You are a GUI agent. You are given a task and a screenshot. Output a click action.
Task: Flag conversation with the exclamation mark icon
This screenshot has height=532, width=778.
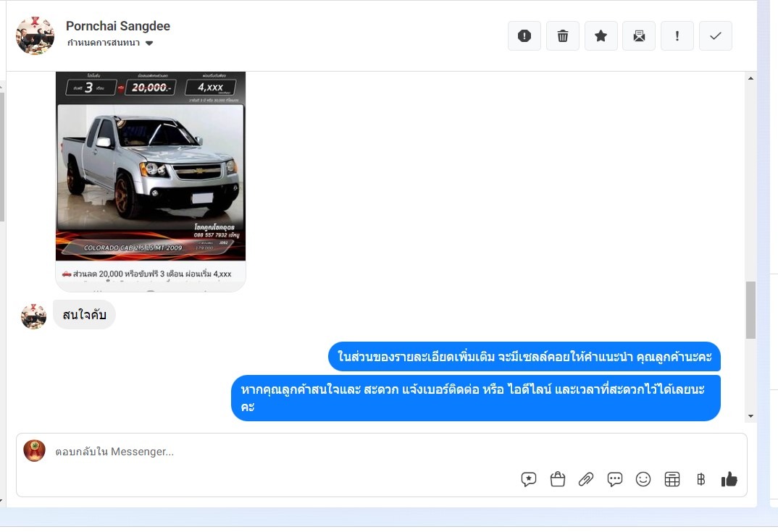(677, 35)
